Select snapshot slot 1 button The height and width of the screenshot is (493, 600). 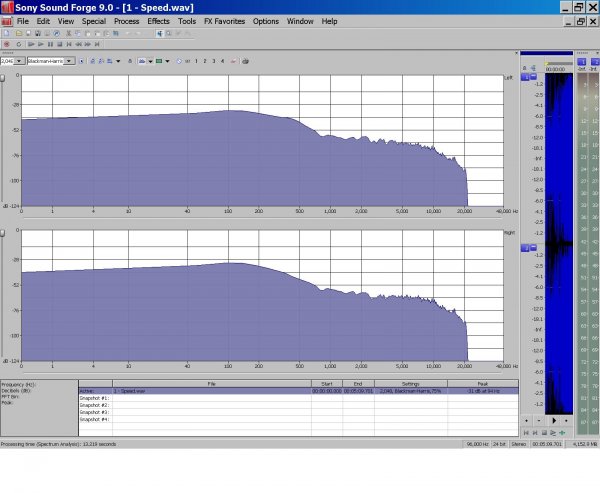196,61
